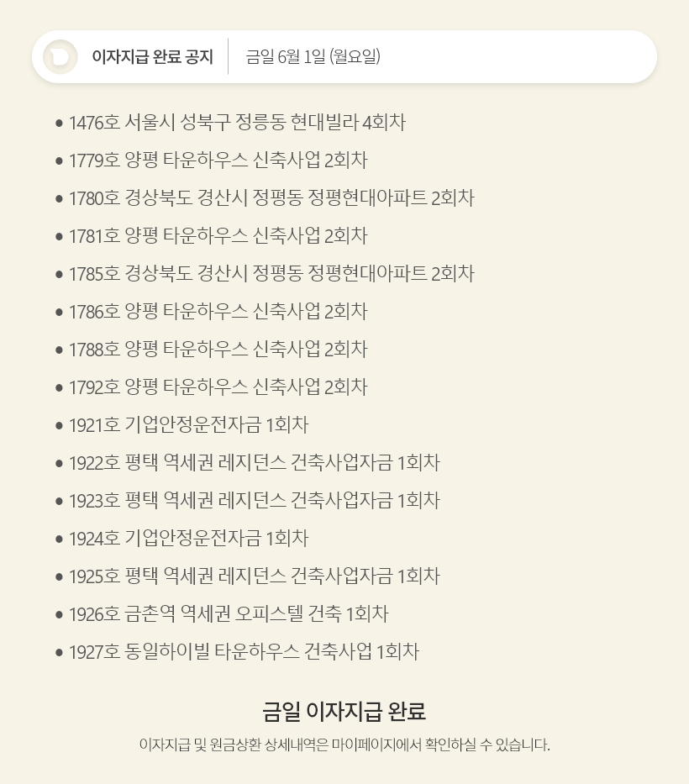
Task: Open the 1925호 평택 레지던스 row
Action: pyautogui.click(x=254, y=576)
